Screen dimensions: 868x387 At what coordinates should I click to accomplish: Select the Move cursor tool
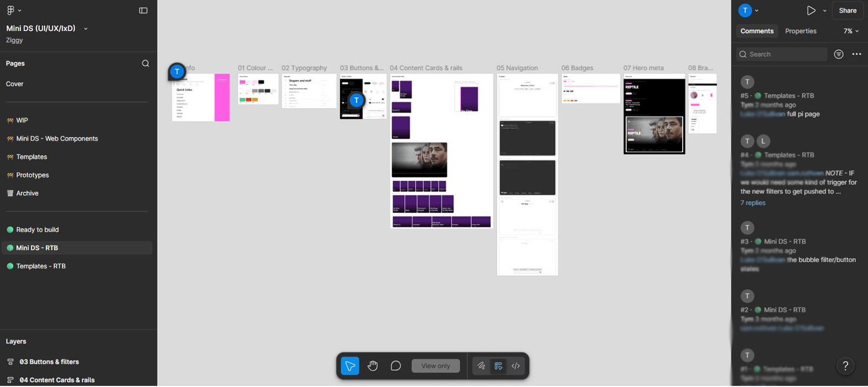click(x=350, y=366)
